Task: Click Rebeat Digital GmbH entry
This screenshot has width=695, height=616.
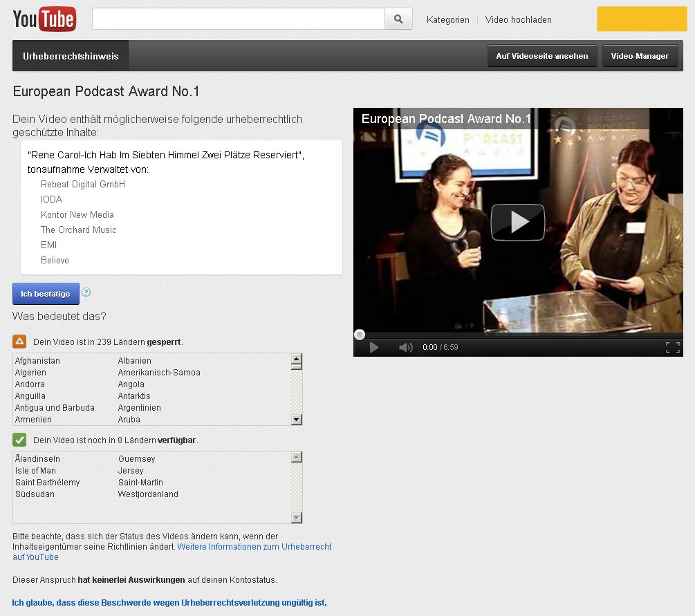Action: click(x=83, y=185)
